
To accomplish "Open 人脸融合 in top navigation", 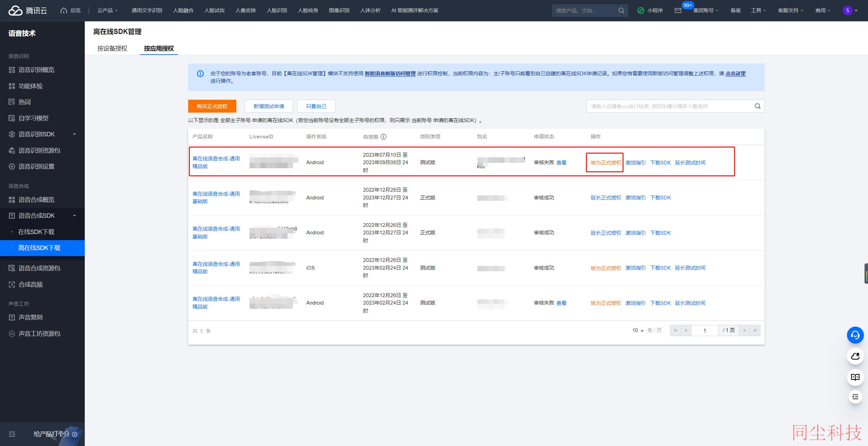I will (x=183, y=11).
